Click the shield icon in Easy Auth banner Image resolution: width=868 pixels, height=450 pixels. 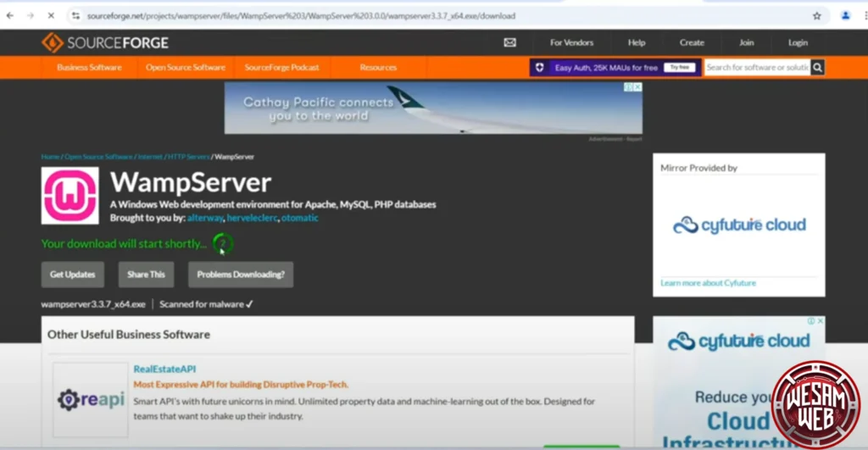[x=540, y=68]
